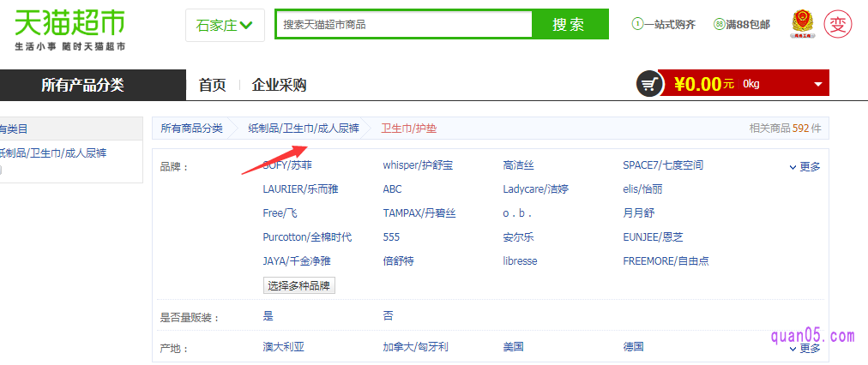Click the government certification badge icon
The height and width of the screenshot is (365, 868).
click(x=803, y=24)
